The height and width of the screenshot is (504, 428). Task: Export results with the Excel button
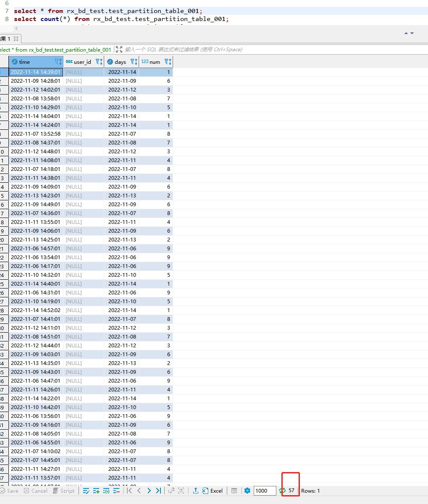[213, 491]
